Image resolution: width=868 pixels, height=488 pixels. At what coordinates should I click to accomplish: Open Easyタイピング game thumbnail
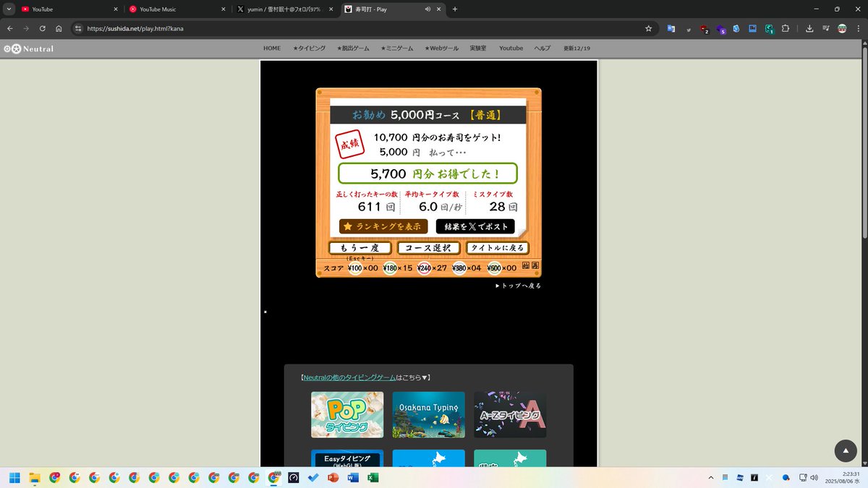point(347,458)
